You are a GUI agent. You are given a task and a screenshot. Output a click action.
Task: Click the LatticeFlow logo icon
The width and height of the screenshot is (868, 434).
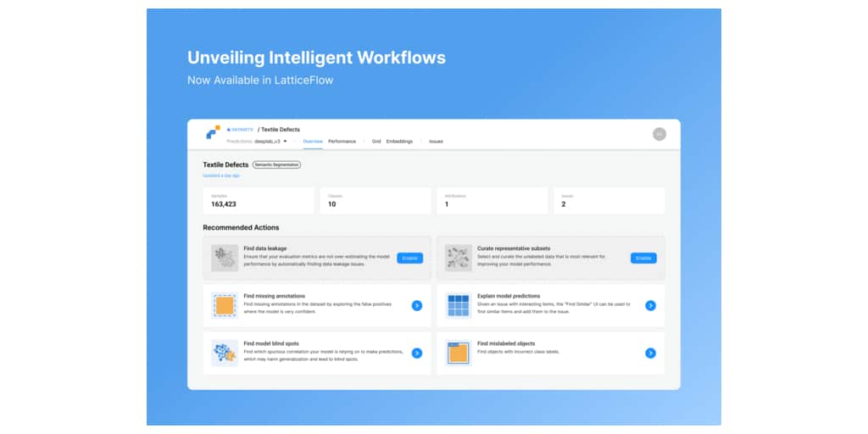point(213,133)
